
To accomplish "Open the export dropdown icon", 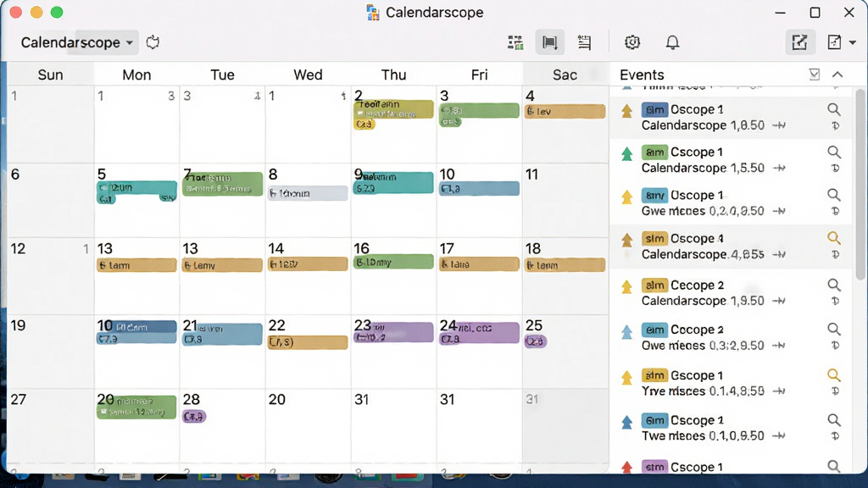I will tap(841, 42).
